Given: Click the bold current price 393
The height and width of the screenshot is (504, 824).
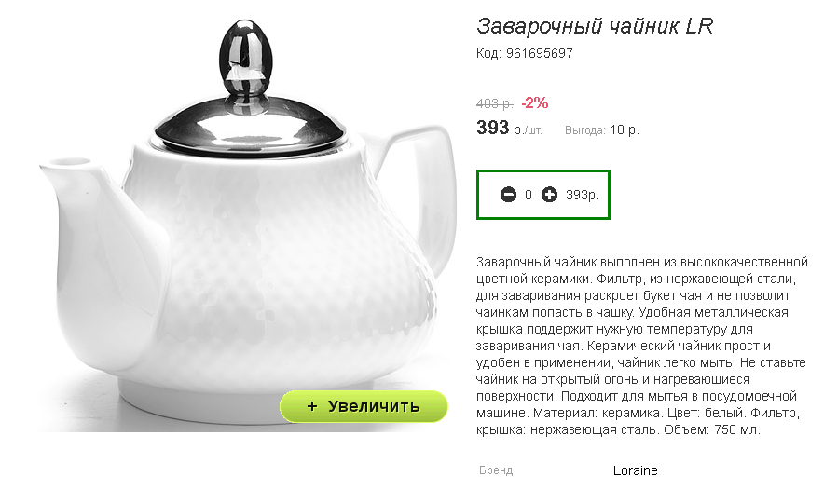Looking at the screenshot, I should 492,128.
